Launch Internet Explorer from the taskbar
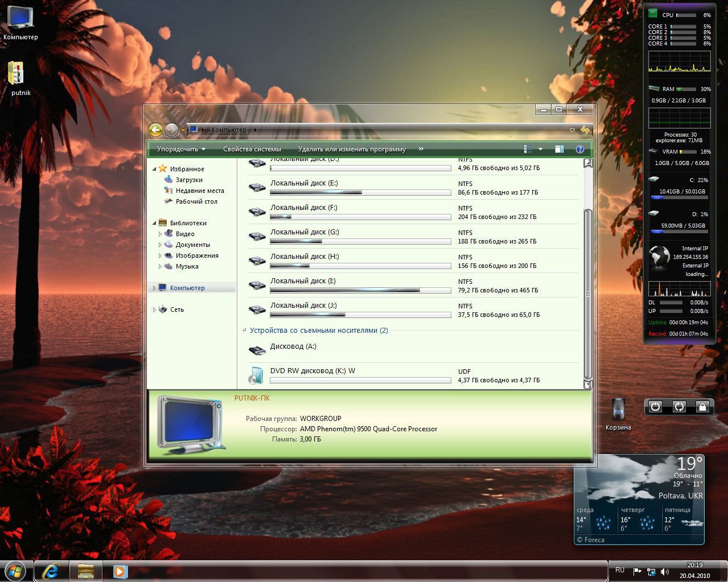The height and width of the screenshot is (582, 728). [x=51, y=571]
